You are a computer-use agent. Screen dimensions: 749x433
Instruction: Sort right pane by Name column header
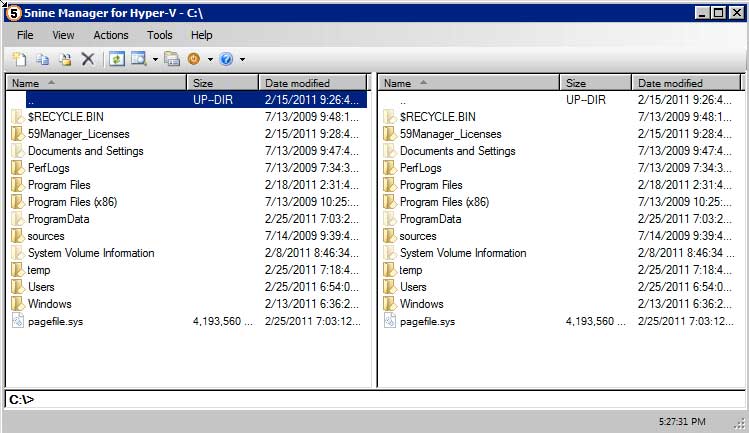[x=469, y=83]
